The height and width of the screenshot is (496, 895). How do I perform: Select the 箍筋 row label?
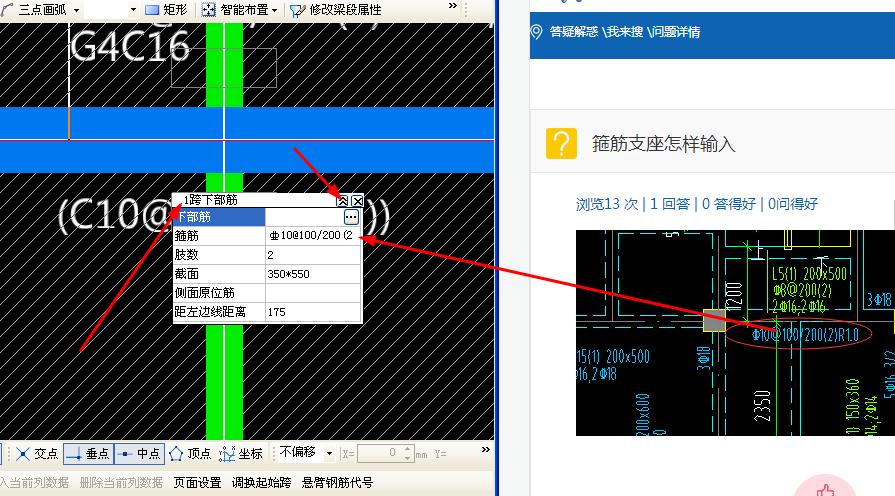click(219, 235)
